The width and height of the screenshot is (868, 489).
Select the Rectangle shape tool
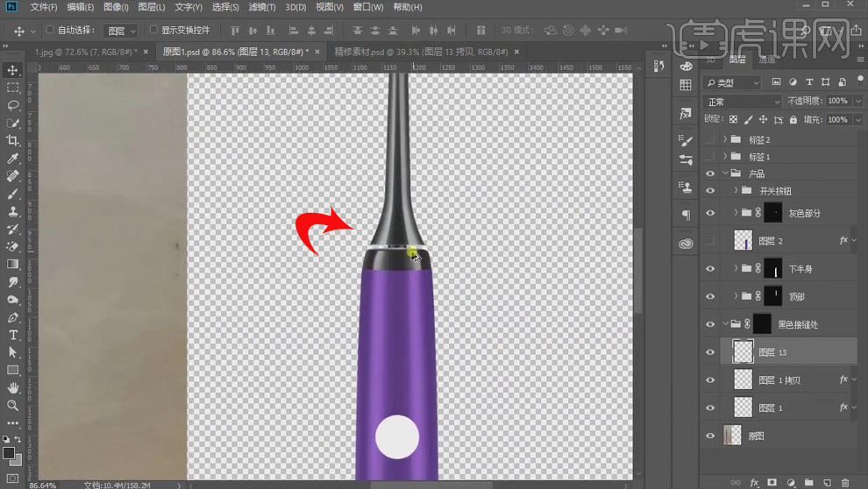[13, 370]
